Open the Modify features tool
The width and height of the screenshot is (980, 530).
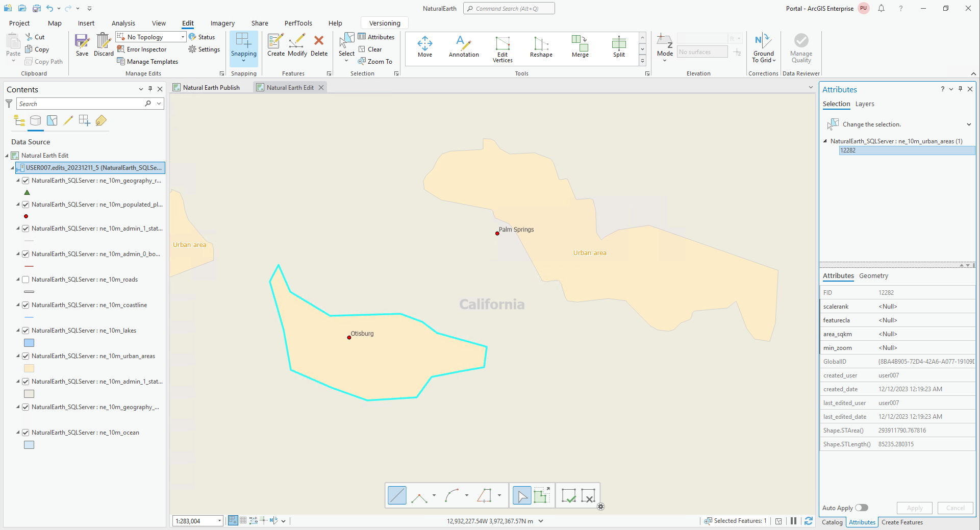[297, 45]
